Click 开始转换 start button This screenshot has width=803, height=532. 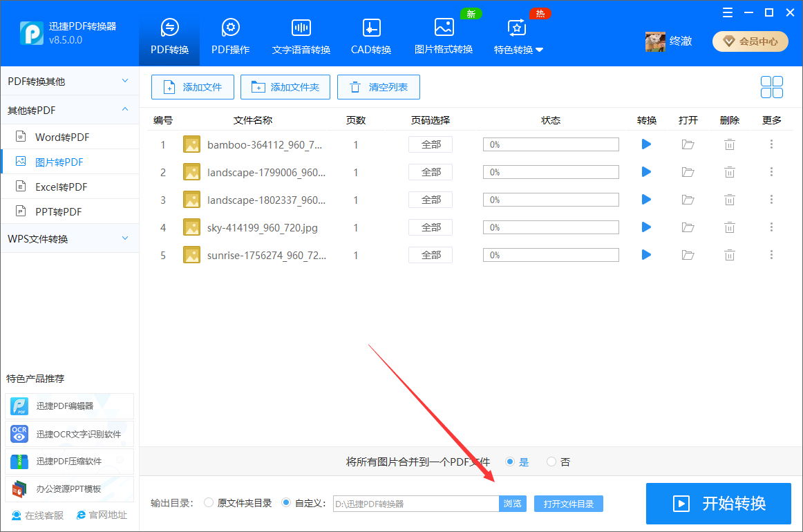coord(719,503)
